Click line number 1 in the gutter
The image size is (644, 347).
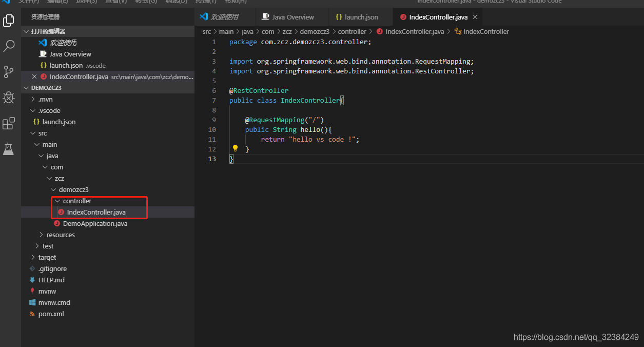pos(214,42)
